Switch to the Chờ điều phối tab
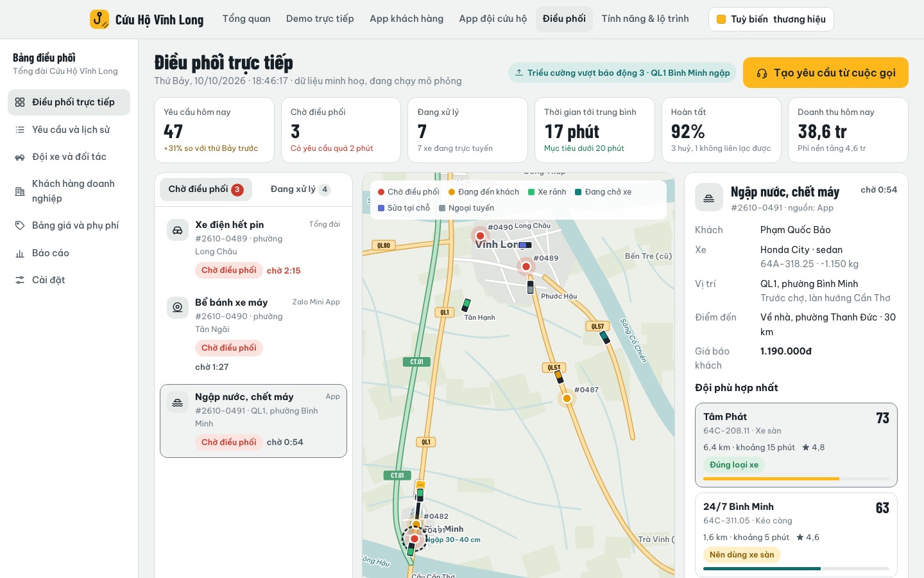The height and width of the screenshot is (578, 924). coord(206,189)
